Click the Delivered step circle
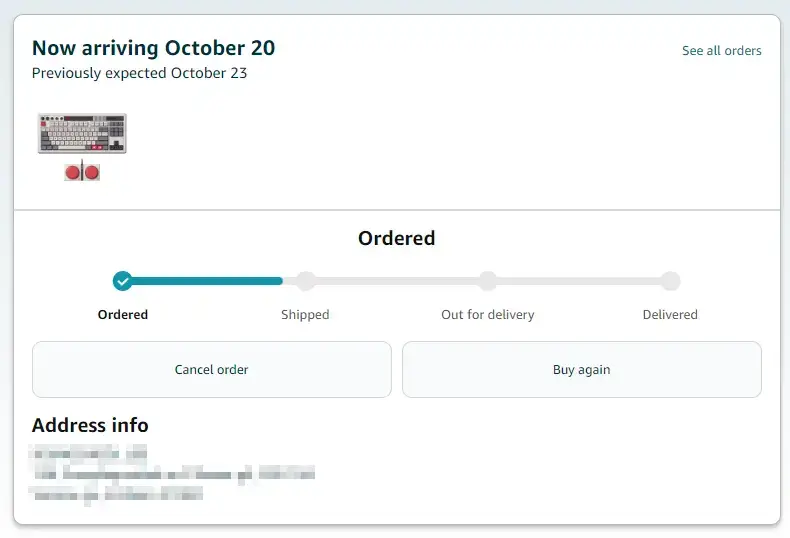Viewport: 790px width, 538px height. pos(670,281)
